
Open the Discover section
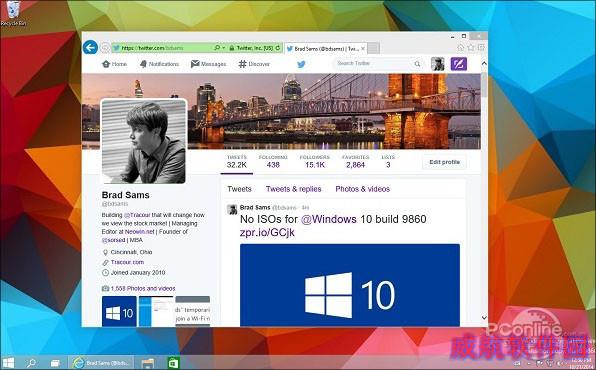tap(254, 64)
